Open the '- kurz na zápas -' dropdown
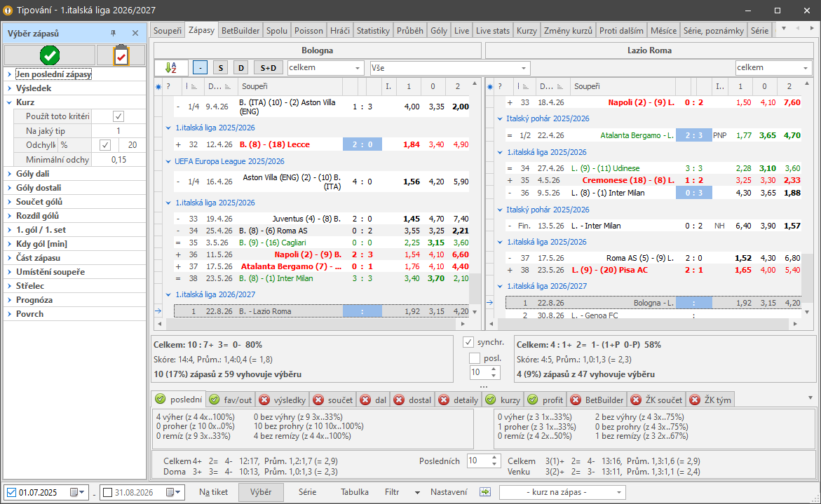Screen dimensions: 821x504 [562, 492]
